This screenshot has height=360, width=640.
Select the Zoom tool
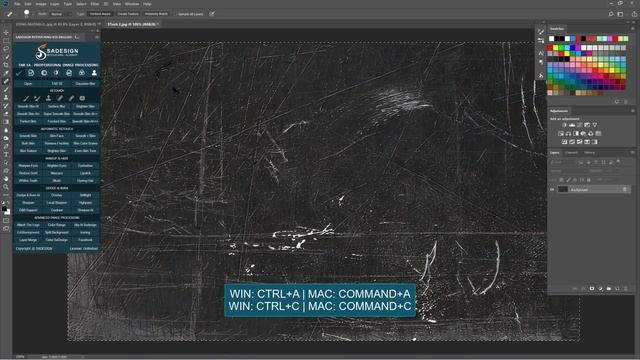coord(6,187)
